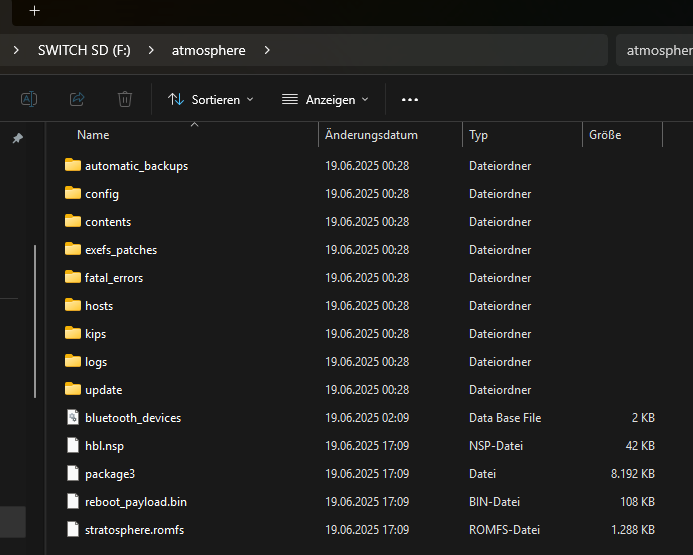Open the Anzeigen dropdown
Viewport: 693px width, 555px height.
coord(325,99)
